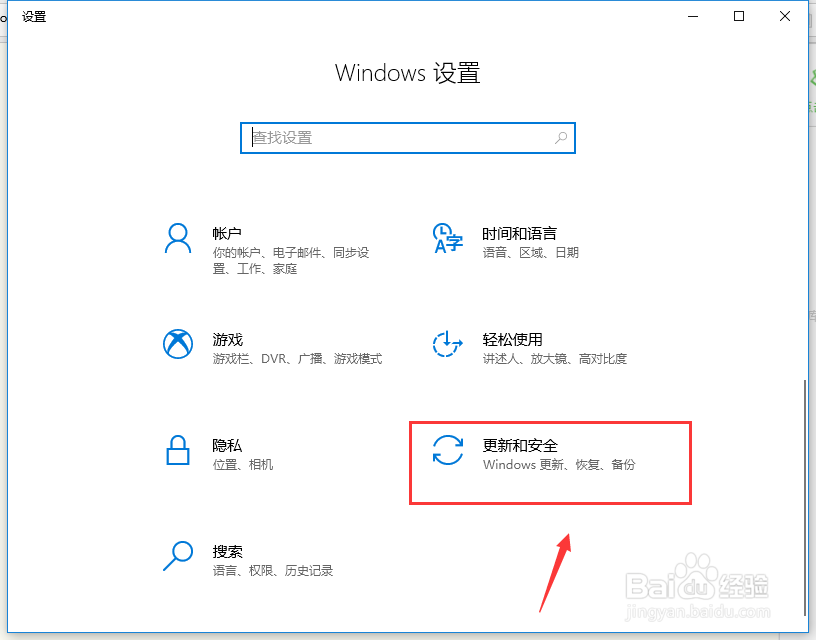Maximize the 设置 window
Image resolution: width=816 pixels, height=640 pixels.
click(738, 16)
